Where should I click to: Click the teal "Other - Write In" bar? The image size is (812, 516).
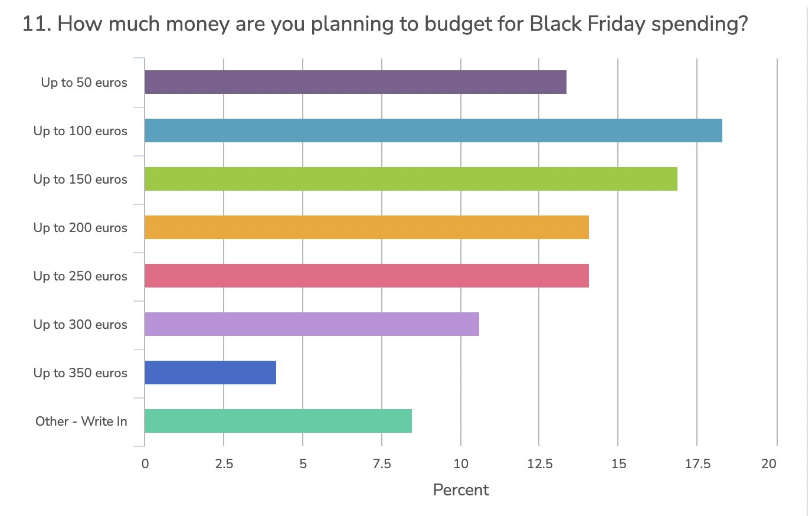coord(278,421)
